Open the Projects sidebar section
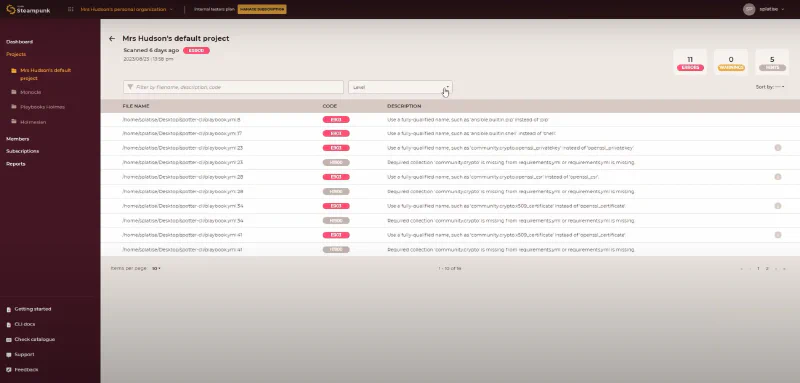 (16, 54)
